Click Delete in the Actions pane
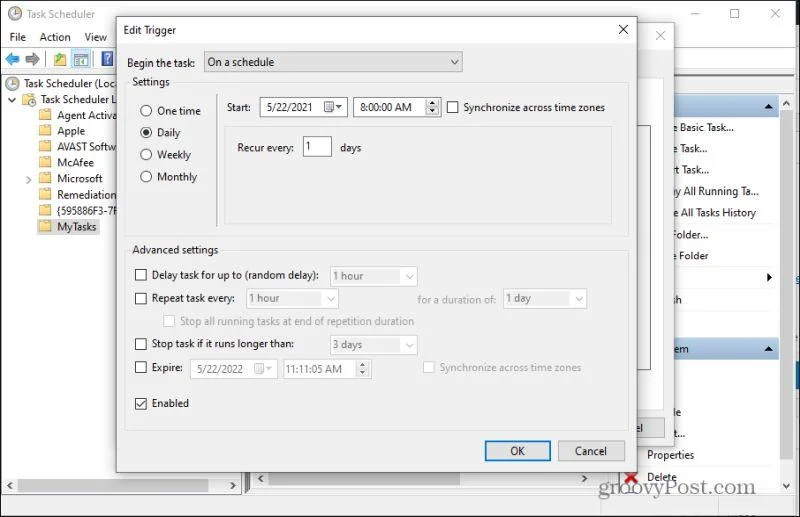The image size is (800, 517). (662, 477)
